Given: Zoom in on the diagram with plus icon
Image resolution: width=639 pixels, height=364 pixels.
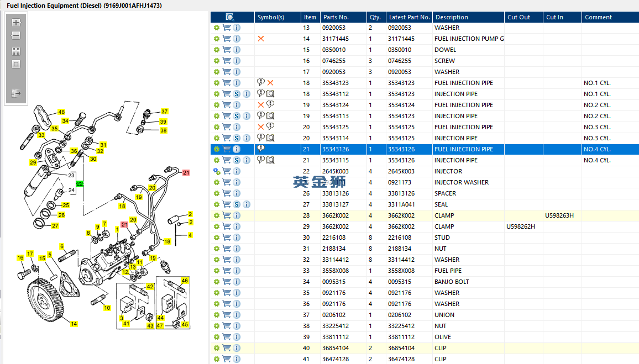Looking at the screenshot, I should tap(16, 23).
